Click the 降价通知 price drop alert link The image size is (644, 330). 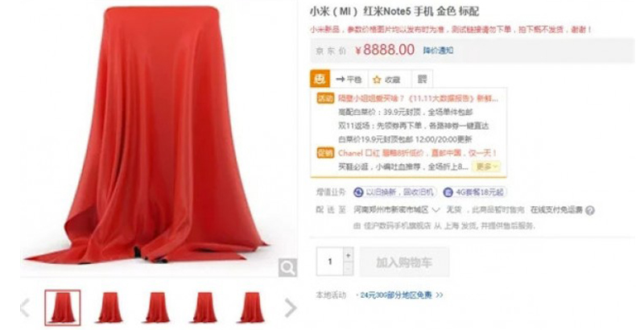438,51
